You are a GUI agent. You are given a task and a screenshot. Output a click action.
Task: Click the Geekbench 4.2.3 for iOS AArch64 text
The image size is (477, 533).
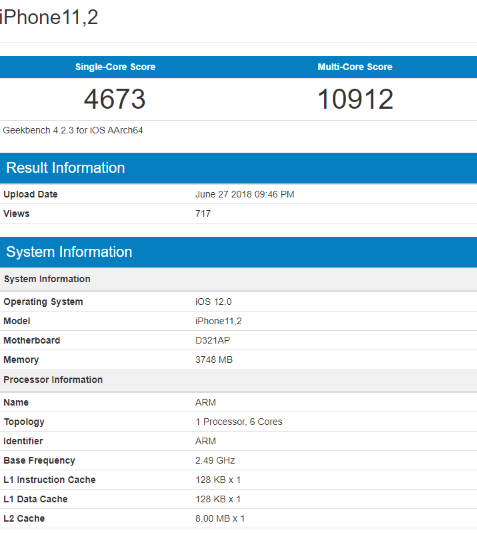[73, 130]
